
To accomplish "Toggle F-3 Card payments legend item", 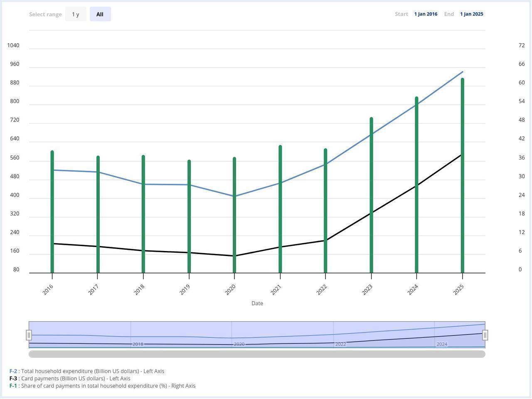I will (x=70, y=379).
